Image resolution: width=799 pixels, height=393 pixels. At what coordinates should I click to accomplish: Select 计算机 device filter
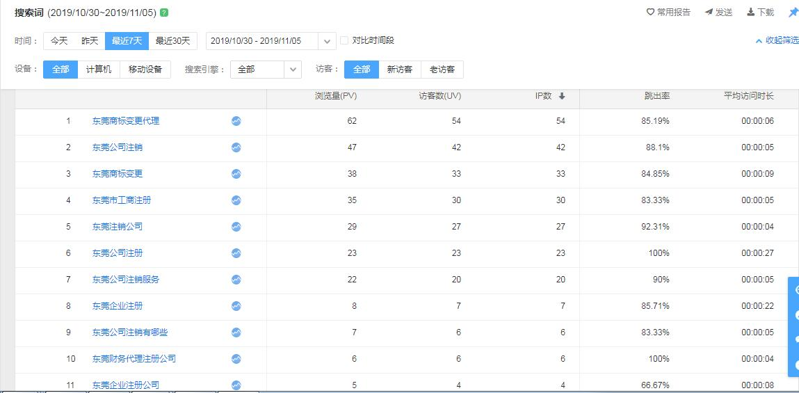click(x=99, y=70)
